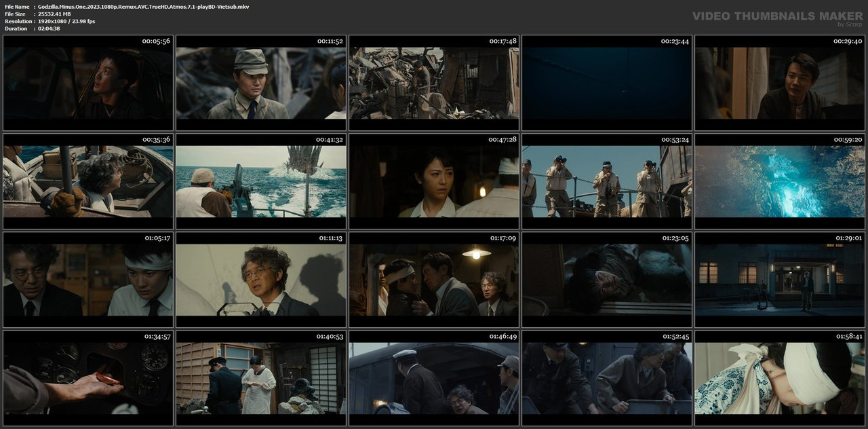This screenshot has width=868, height=429.
Task: Open the thumbnail at 00:05:56
Action: [88, 83]
